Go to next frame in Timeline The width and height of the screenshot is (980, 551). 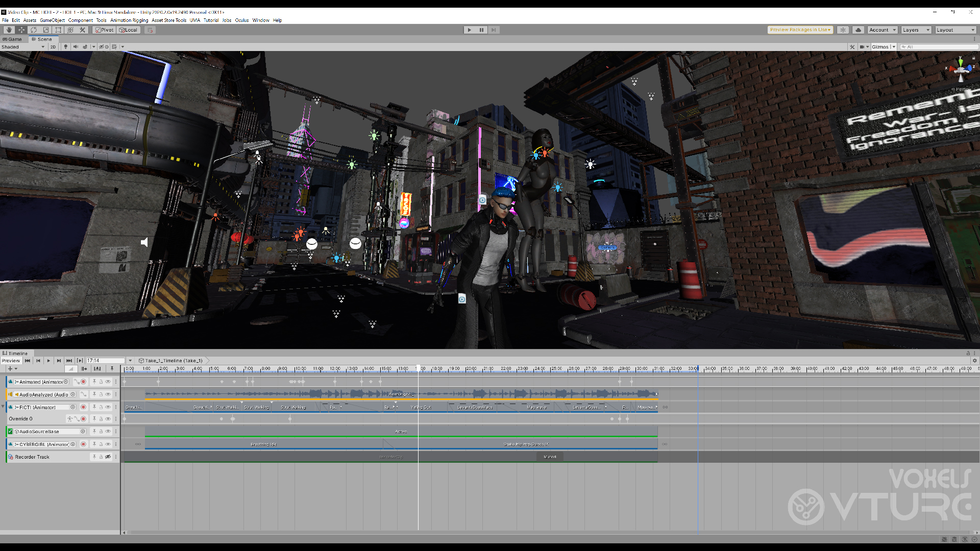[x=59, y=361]
